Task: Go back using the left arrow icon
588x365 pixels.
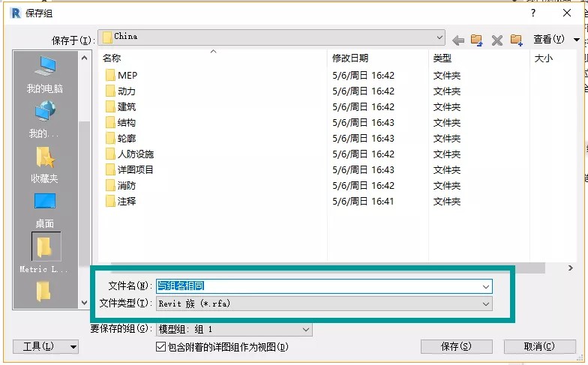Action: (458, 40)
